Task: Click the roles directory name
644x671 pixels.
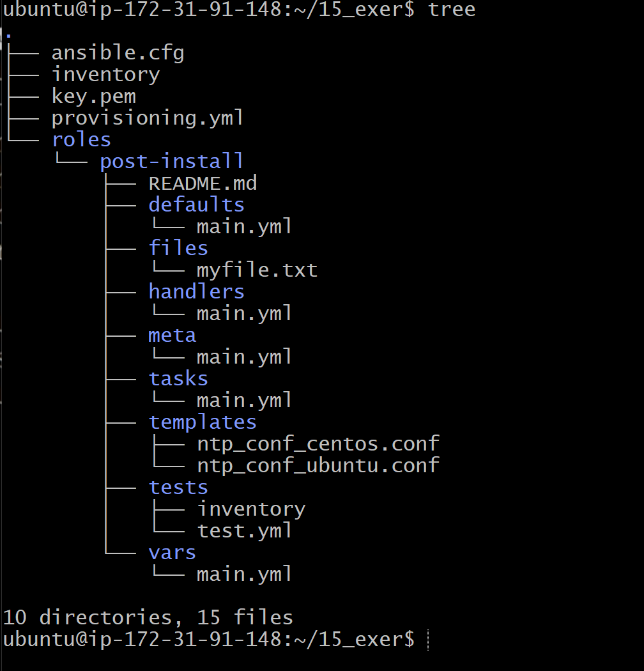Action: pos(81,140)
